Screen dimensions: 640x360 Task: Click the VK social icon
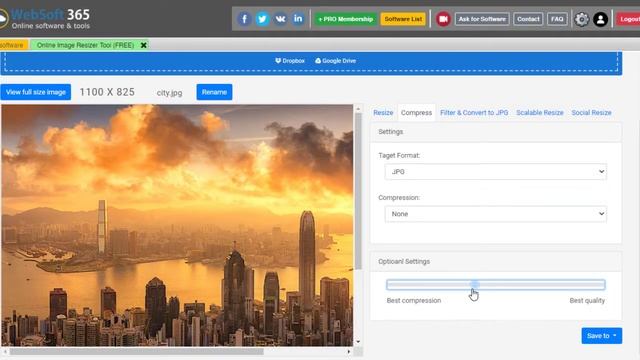click(x=280, y=19)
